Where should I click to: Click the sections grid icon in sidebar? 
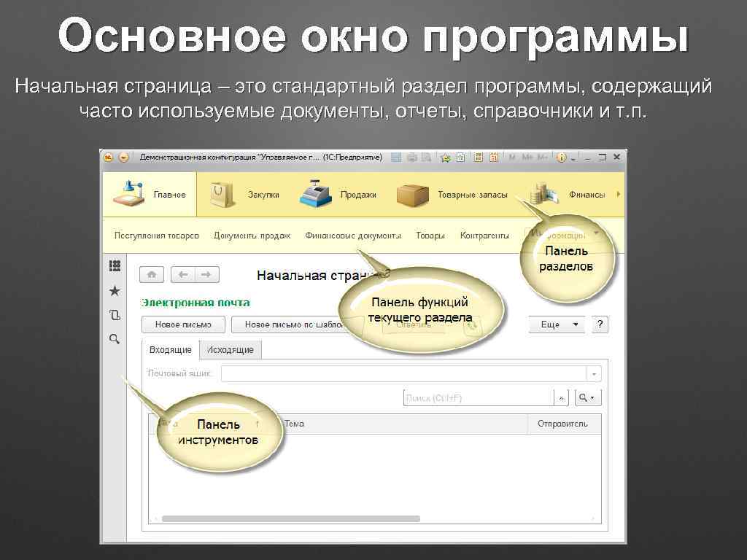(x=114, y=265)
